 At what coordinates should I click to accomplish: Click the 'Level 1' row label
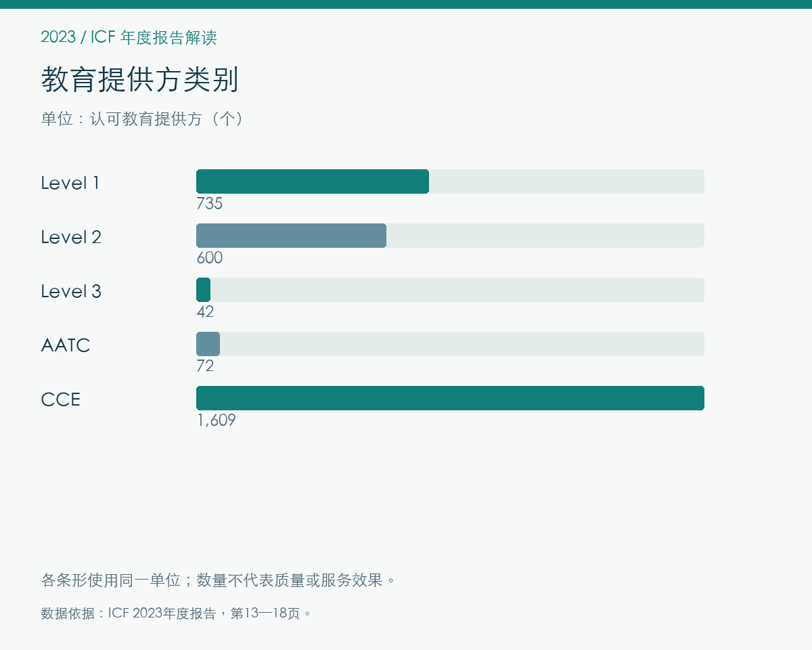coord(70,183)
